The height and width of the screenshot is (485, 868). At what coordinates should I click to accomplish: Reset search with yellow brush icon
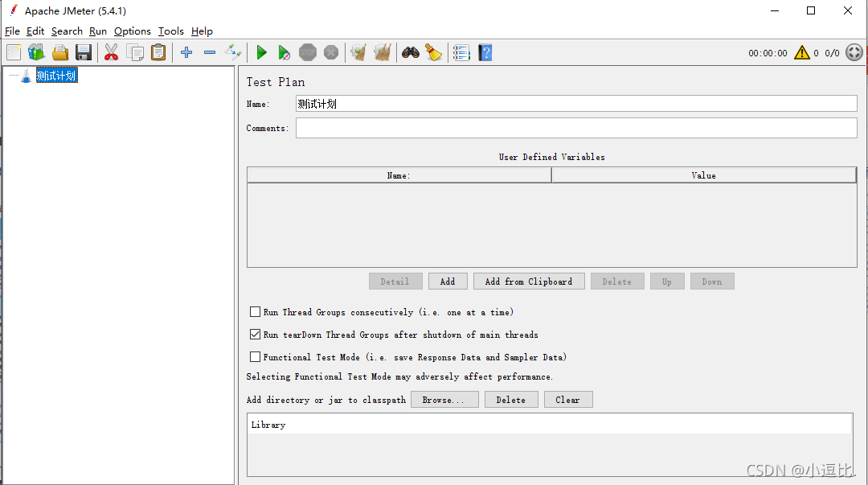[433, 52]
